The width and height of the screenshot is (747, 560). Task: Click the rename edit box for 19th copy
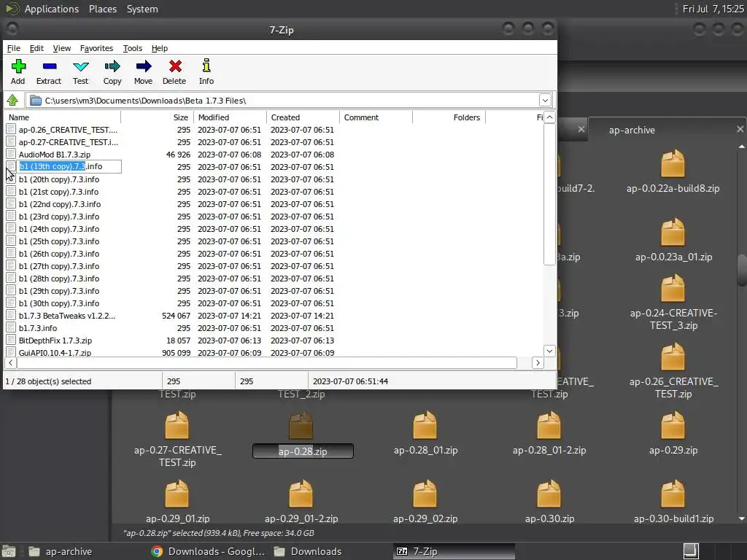click(69, 166)
